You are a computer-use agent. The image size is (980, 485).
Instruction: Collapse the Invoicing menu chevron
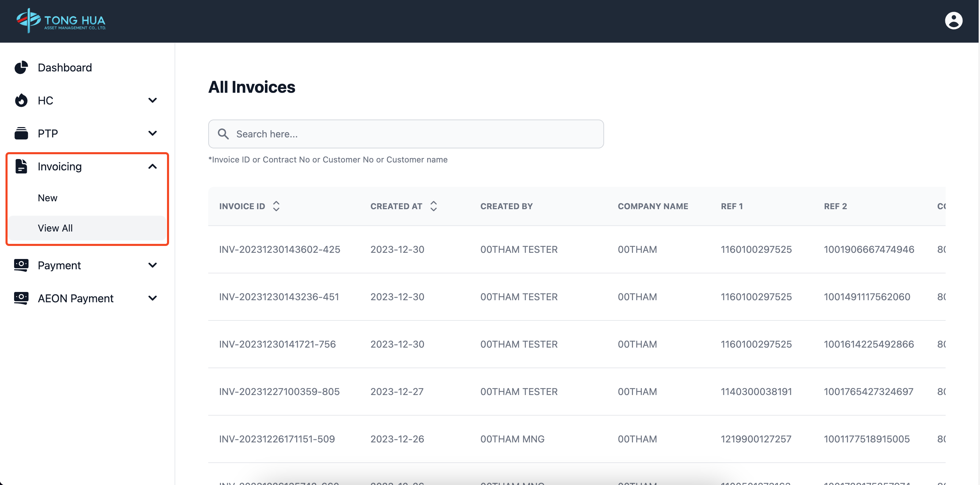153,166
